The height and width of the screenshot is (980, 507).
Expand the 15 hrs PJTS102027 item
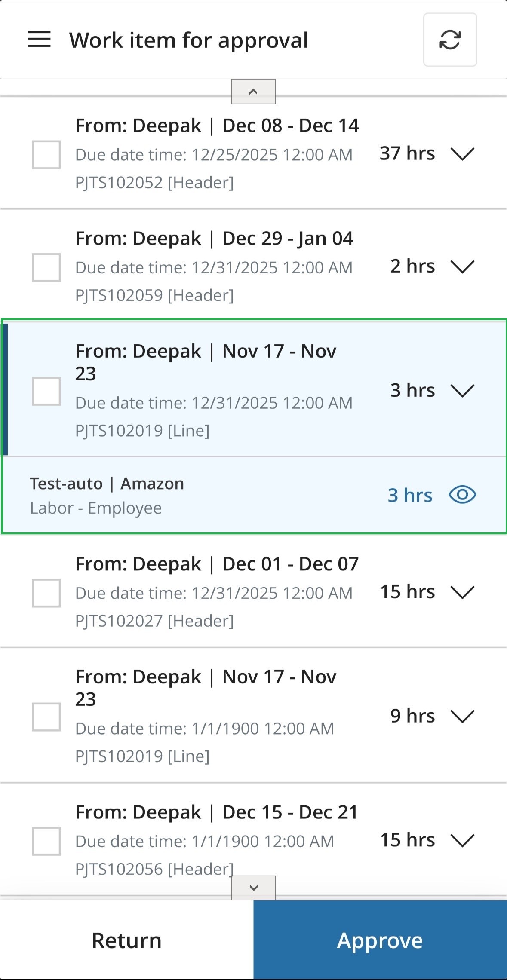pos(462,592)
